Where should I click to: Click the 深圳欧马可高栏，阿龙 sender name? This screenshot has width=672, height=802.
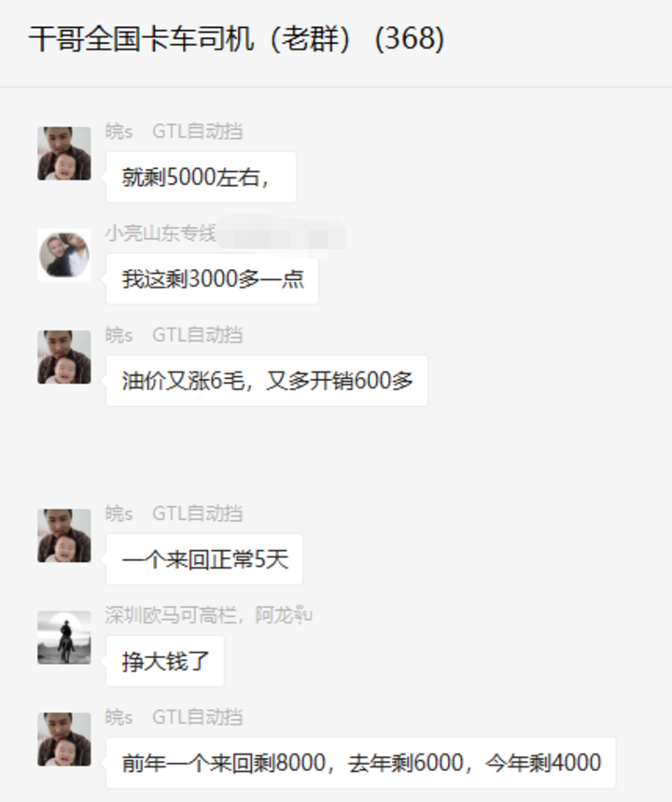tap(209, 615)
